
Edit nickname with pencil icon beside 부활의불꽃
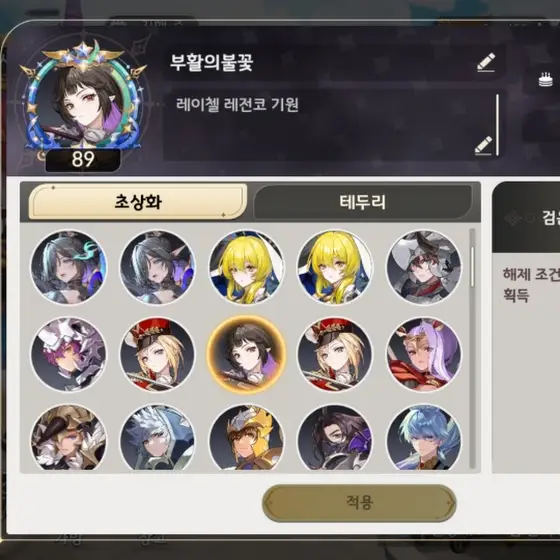[x=486, y=62]
